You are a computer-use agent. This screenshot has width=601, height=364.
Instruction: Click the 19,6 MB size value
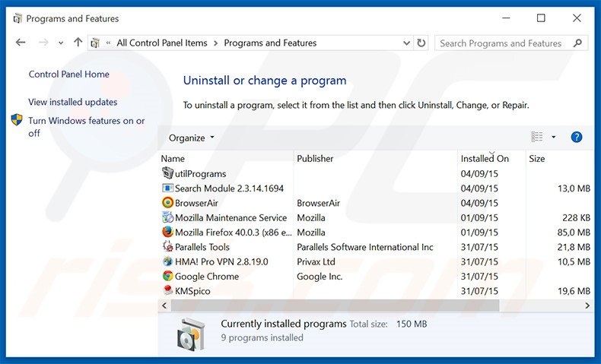click(574, 291)
